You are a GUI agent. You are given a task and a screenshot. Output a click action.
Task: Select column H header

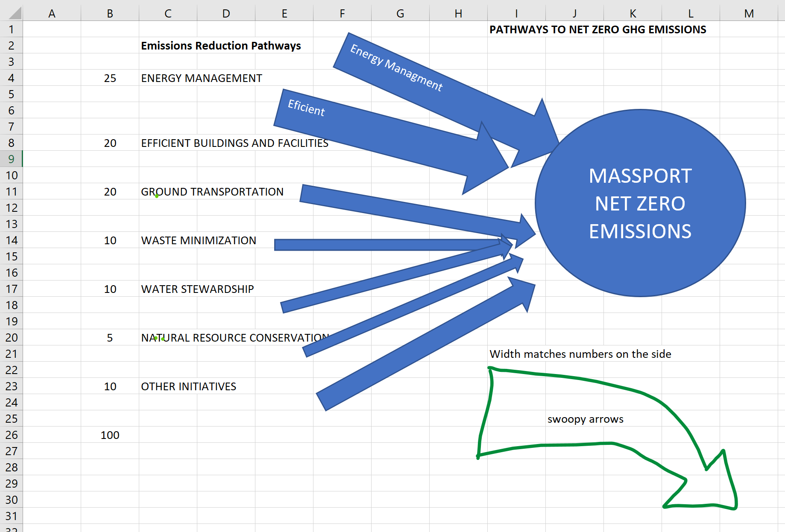click(x=458, y=14)
